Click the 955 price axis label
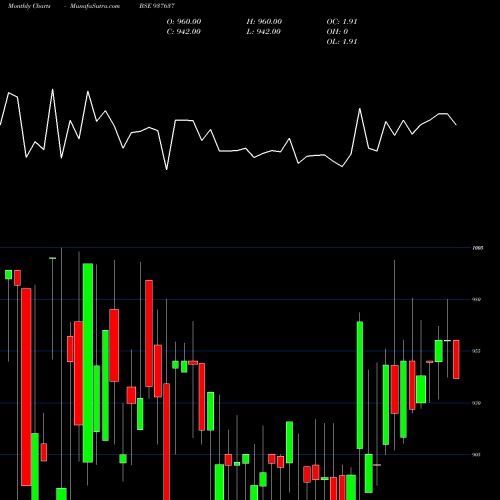Image resolution: width=500 pixels, height=500 pixels. [x=477, y=351]
